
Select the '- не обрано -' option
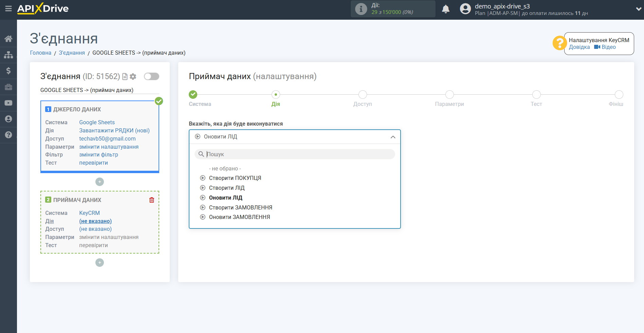(225, 169)
